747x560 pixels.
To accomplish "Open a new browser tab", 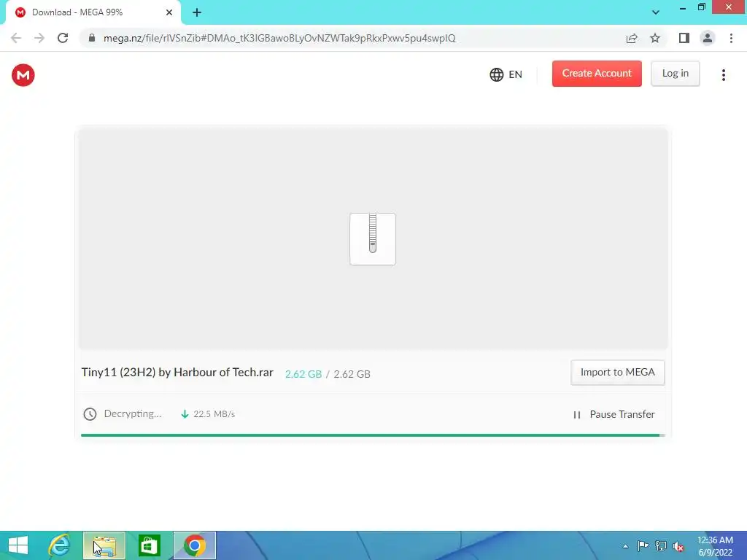I will pyautogui.click(x=197, y=12).
